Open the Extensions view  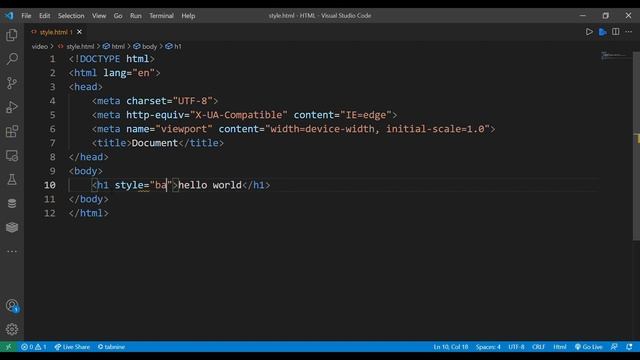(x=12, y=131)
